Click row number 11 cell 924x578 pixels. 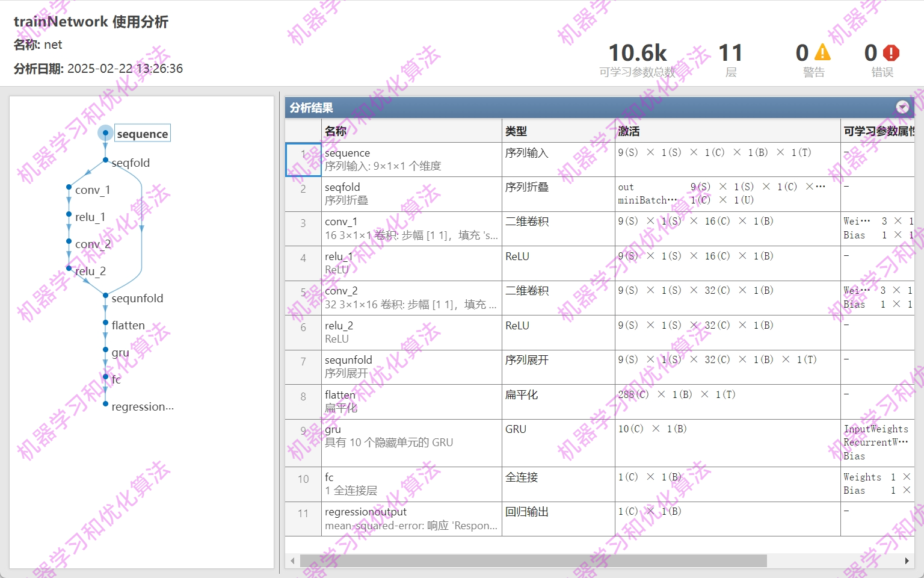303,519
